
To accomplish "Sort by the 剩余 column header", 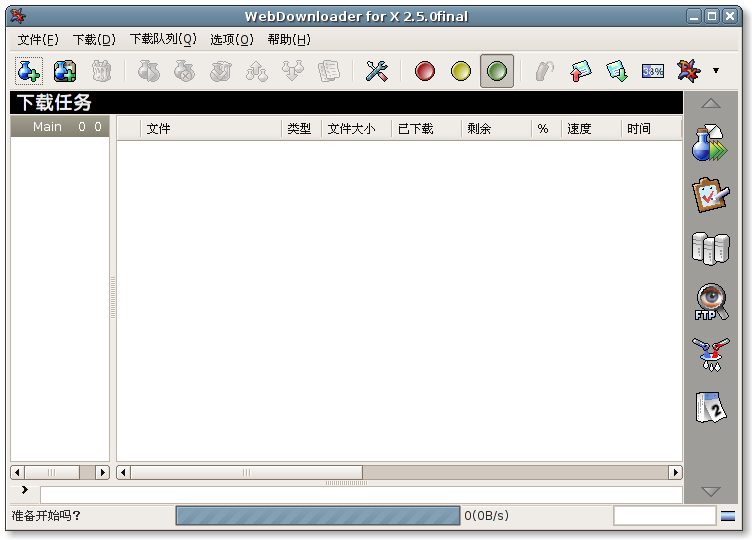I will pos(496,129).
